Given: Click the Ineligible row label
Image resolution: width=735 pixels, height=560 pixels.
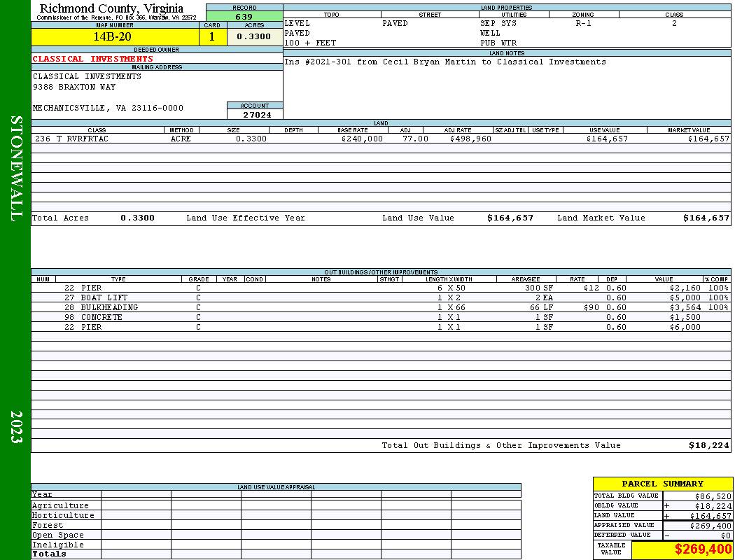Looking at the screenshot, I should pyautogui.click(x=57, y=545).
